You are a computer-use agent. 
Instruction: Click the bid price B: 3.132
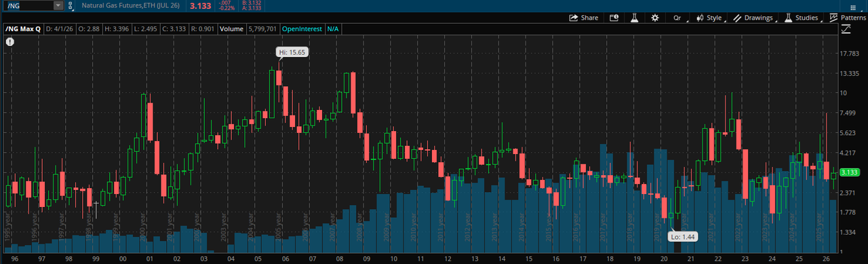click(x=252, y=3)
